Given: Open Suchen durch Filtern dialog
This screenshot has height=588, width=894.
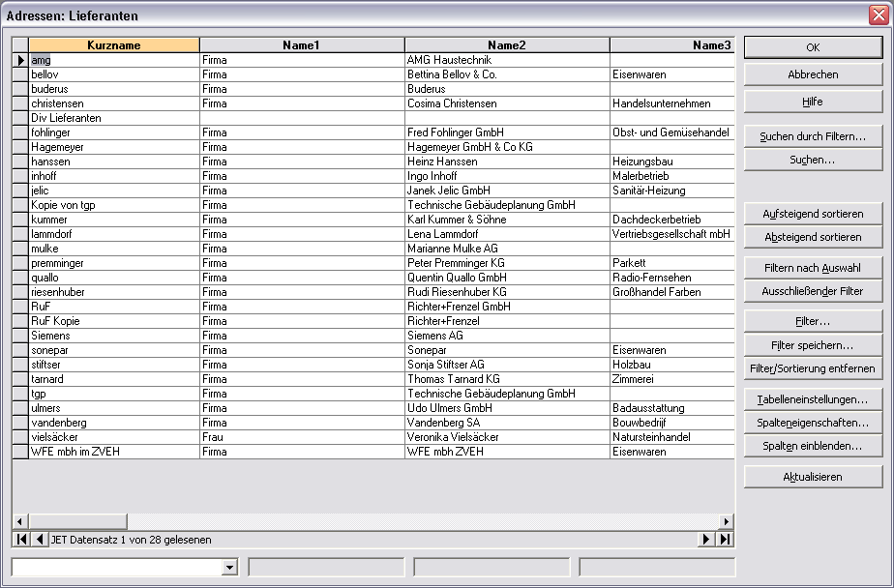Looking at the screenshot, I should pyautogui.click(x=813, y=136).
